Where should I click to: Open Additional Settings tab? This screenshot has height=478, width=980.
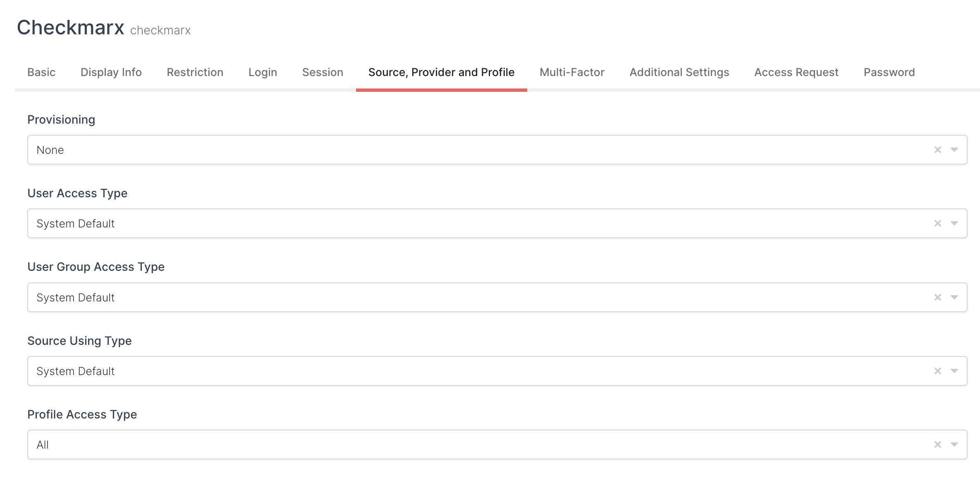pyautogui.click(x=679, y=72)
